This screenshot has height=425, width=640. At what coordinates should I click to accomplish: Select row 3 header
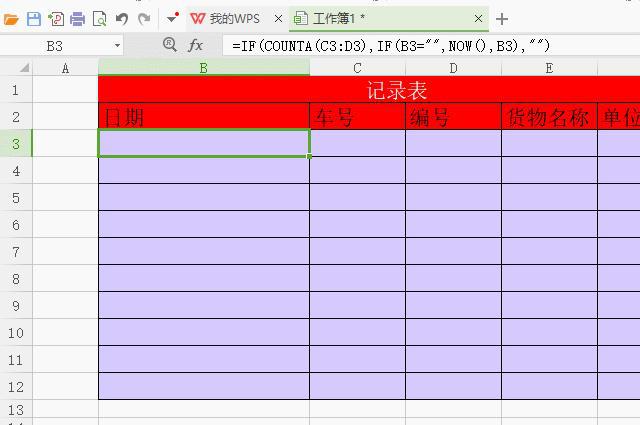tap(16, 144)
